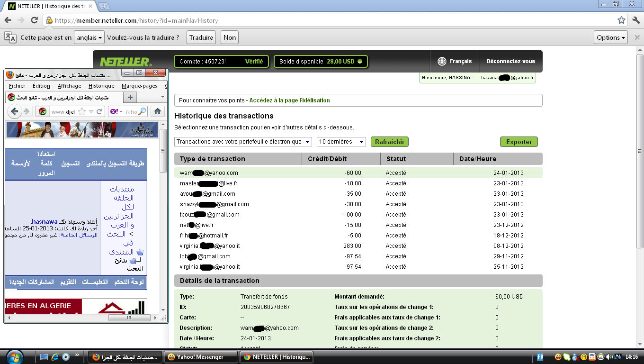Click Firefox bookmark star in address bar

pyautogui.click(x=82, y=112)
